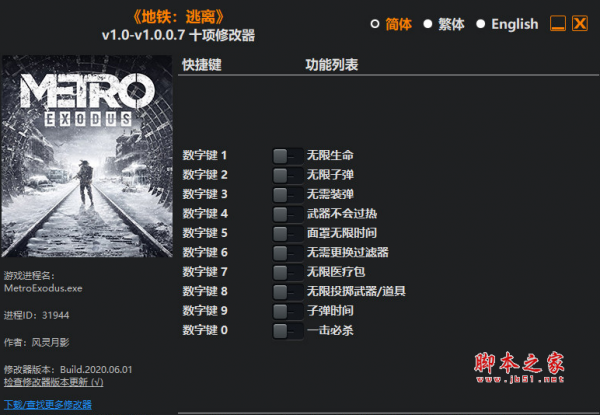Toggle the 无限生命 switch

[x=288, y=156]
